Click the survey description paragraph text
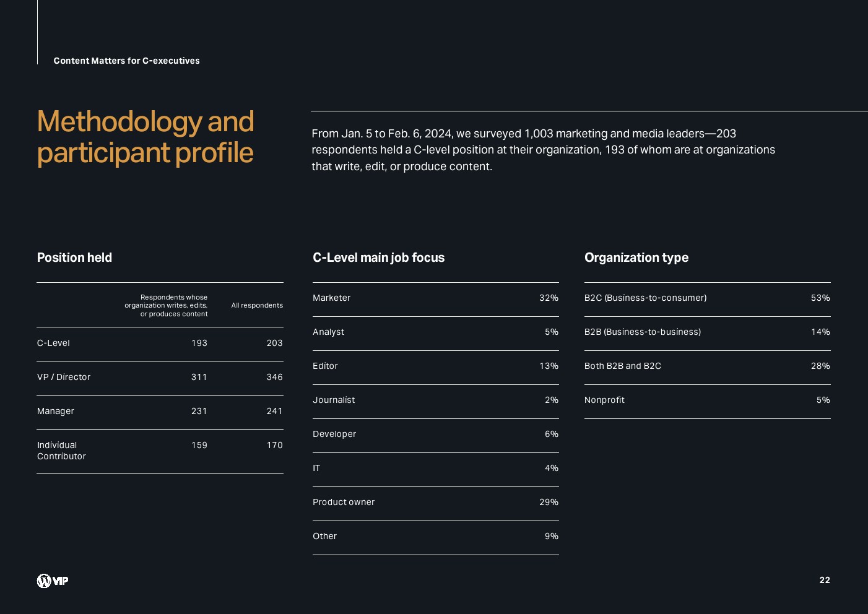This screenshot has height=614, width=868. click(543, 150)
